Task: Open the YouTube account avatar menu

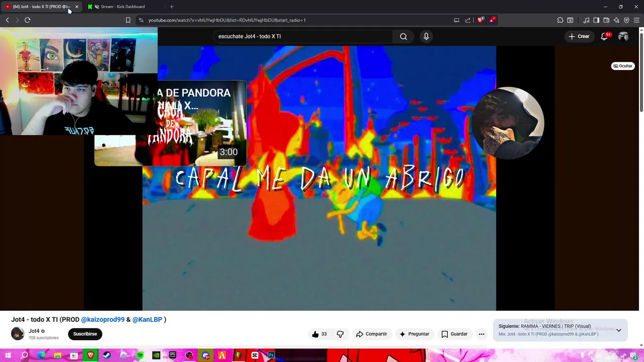Action: [623, 36]
